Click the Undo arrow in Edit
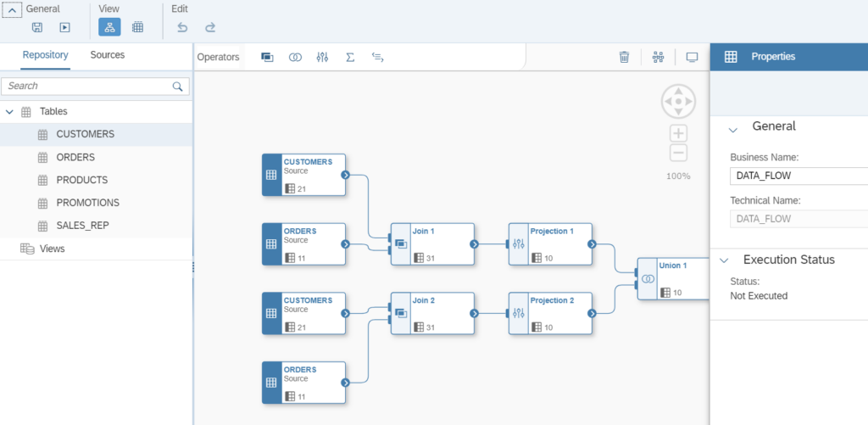The image size is (868, 425). pos(182,27)
